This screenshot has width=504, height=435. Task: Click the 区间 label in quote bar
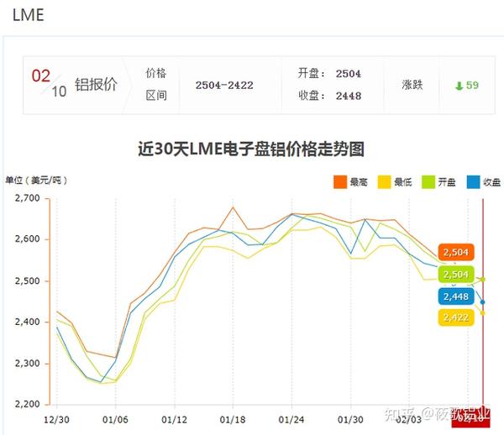click(x=156, y=96)
